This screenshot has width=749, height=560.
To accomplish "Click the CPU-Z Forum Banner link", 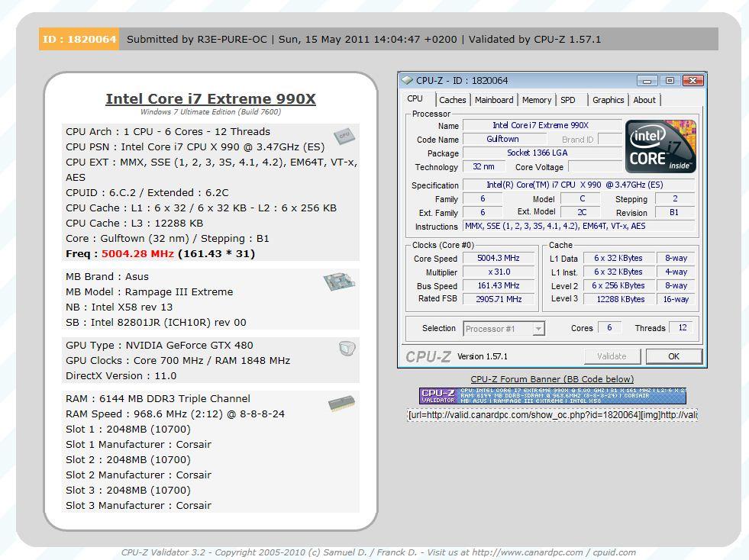I will (x=552, y=379).
